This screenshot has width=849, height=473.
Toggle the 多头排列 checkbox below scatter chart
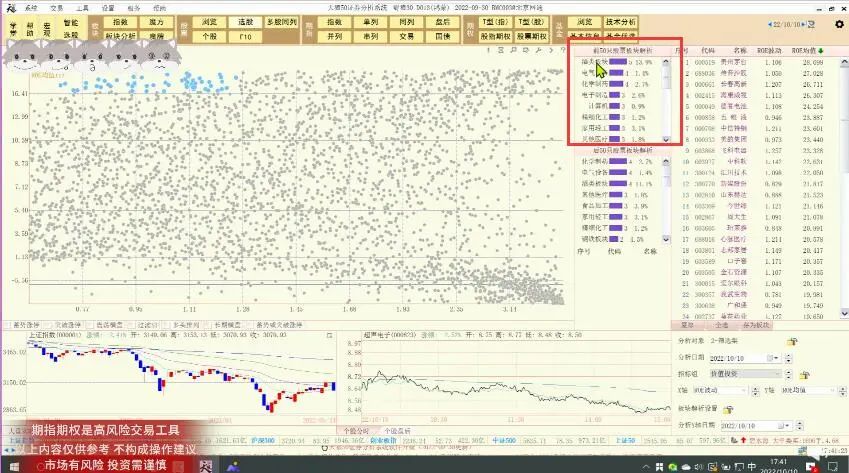pos(168,325)
